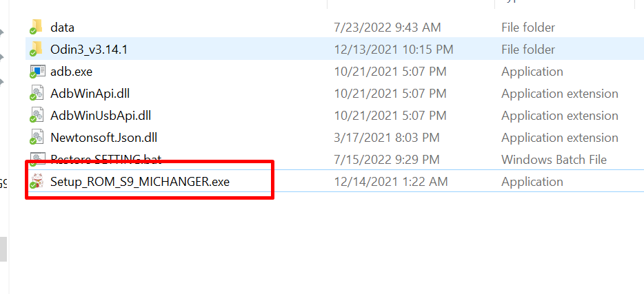644x294 pixels.
Task: Click the AdbWinApi.dll file name
Action: click(90, 94)
